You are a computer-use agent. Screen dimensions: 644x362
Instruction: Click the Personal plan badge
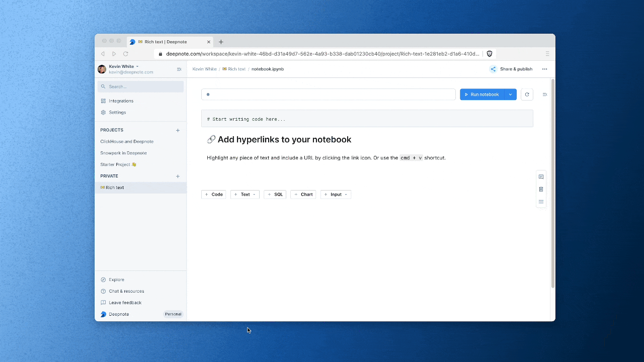click(173, 314)
